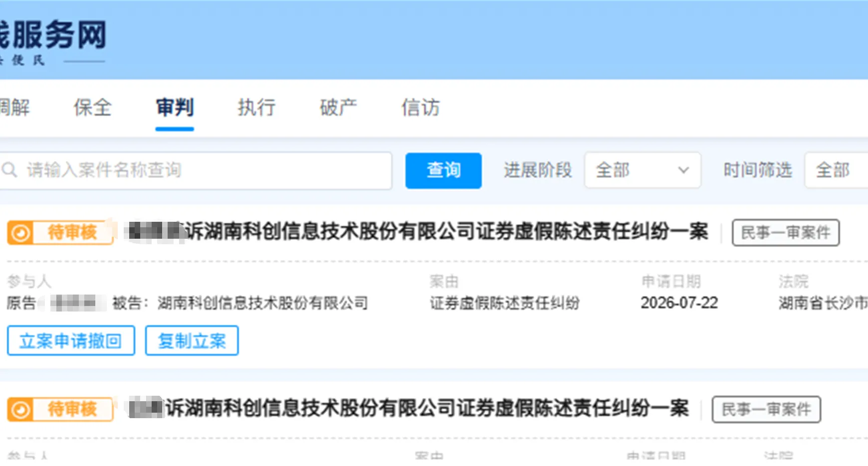868x466 pixels.
Task: Click the second case's 民事一审案件 tag
Action: click(x=766, y=410)
